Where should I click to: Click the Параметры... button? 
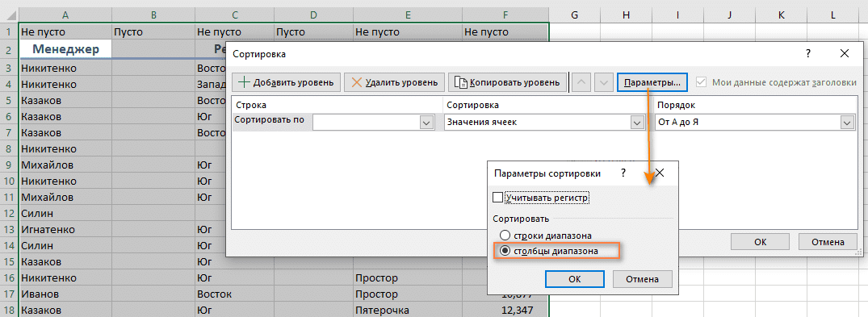[652, 82]
